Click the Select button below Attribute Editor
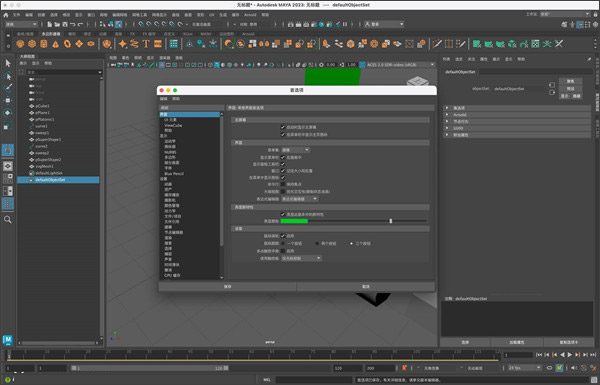 [x=465, y=342]
